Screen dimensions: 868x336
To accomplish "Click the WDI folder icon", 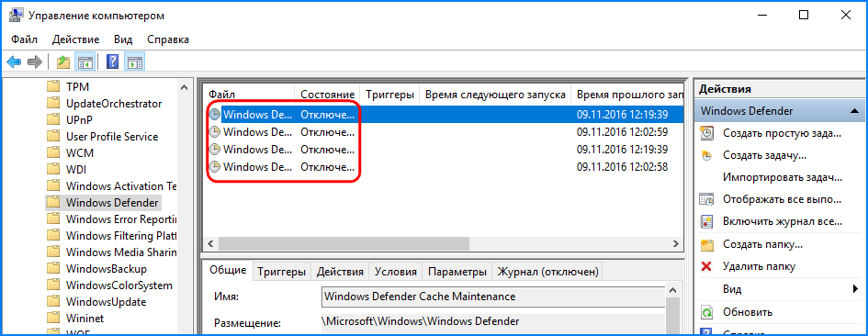I will 53,170.
